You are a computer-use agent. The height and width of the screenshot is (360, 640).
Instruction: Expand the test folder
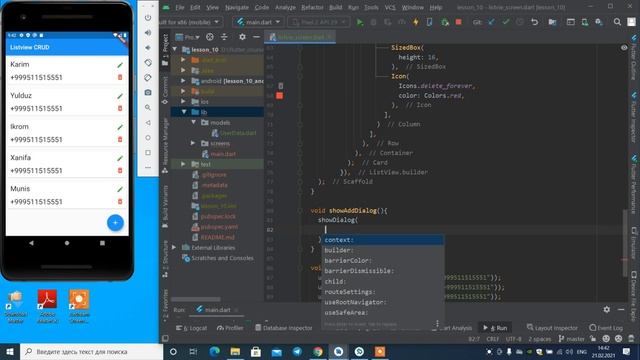[x=183, y=164]
